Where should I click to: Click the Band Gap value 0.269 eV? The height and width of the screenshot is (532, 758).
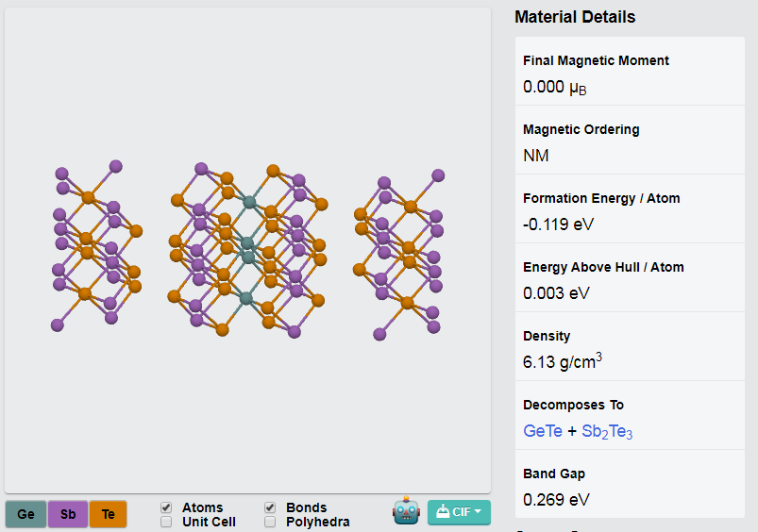(x=556, y=500)
